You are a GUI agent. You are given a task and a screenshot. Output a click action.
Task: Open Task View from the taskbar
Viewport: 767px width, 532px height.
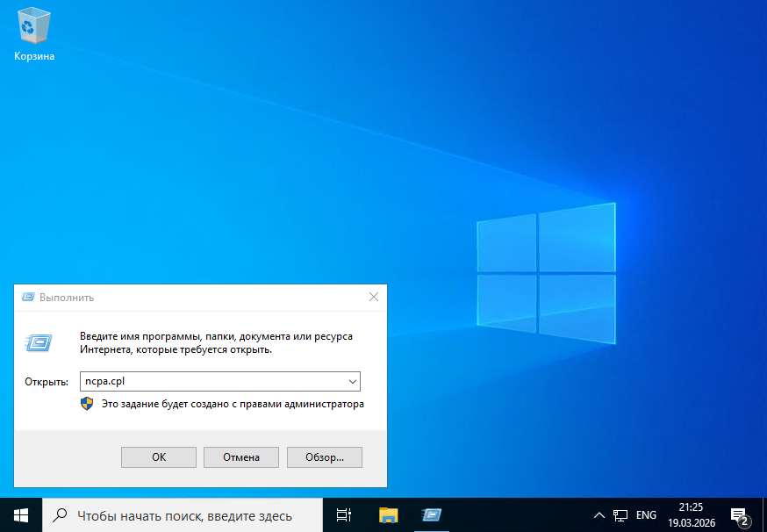pos(344,515)
